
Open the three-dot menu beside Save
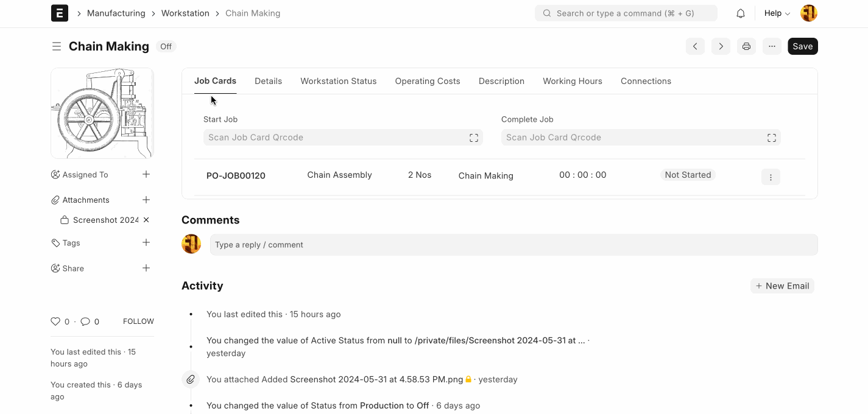pyautogui.click(x=772, y=46)
